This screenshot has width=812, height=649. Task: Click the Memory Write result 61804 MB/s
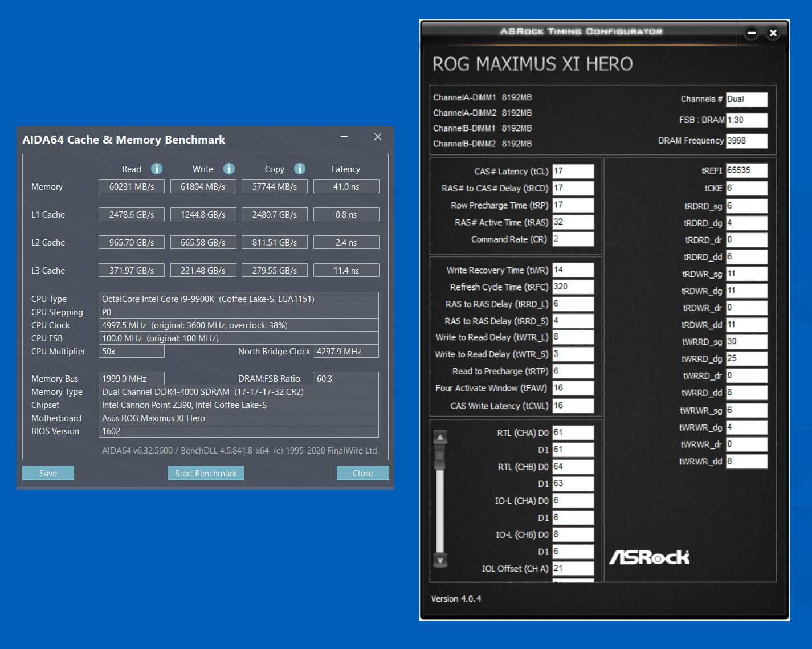point(203,186)
